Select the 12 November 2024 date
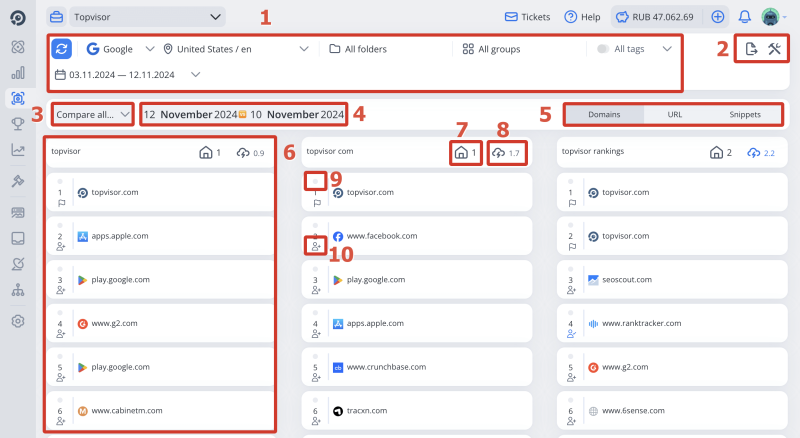The image size is (800, 438). [x=190, y=114]
